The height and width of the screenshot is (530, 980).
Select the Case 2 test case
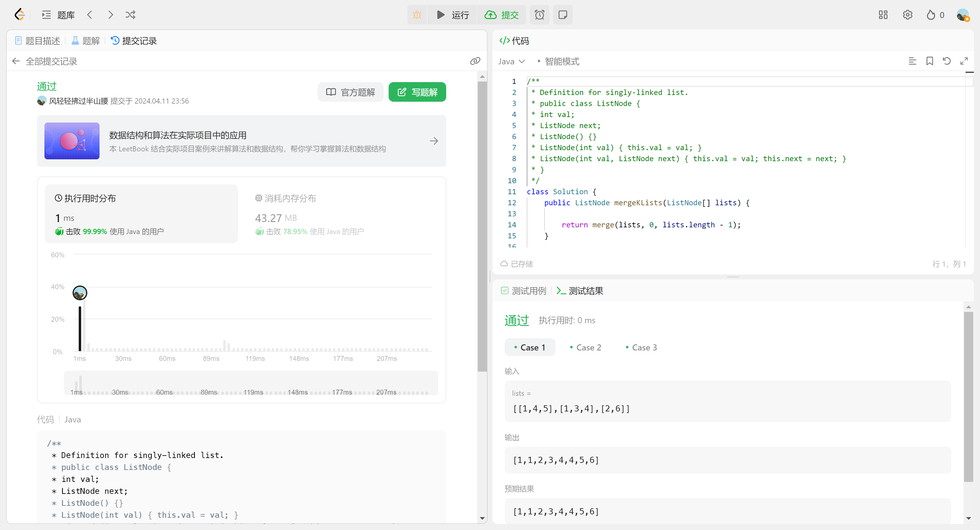(586, 347)
